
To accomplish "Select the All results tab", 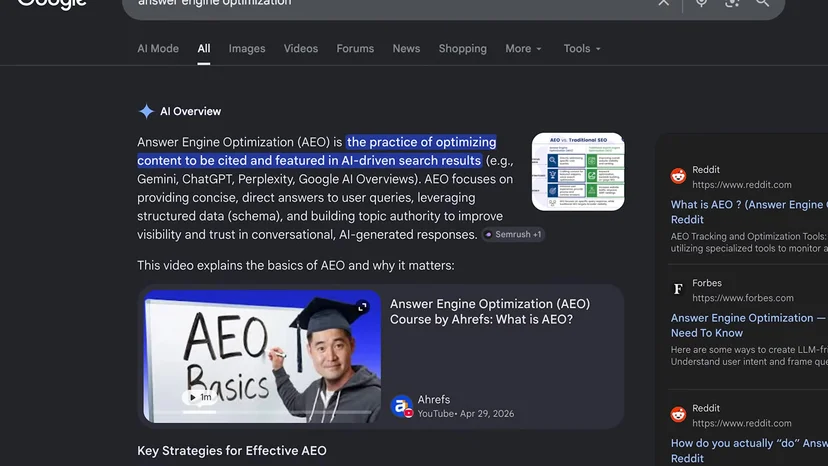I will click(204, 49).
